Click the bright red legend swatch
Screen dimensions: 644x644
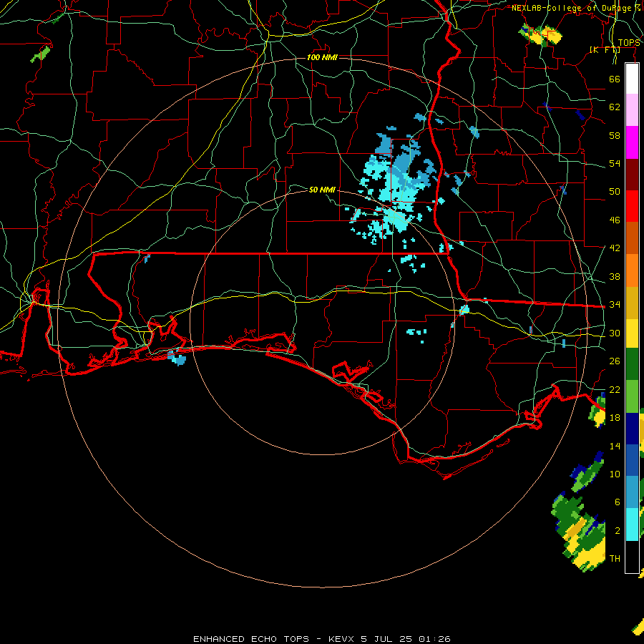(632, 206)
